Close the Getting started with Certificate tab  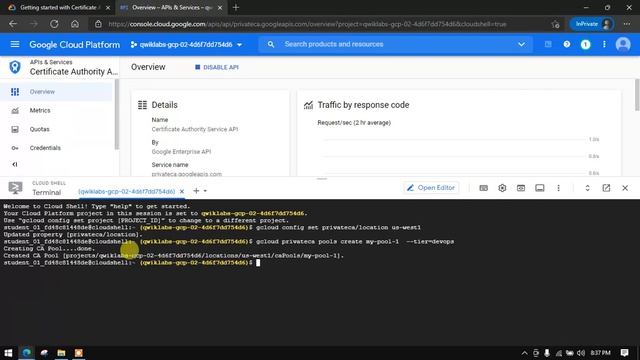click(x=108, y=7)
